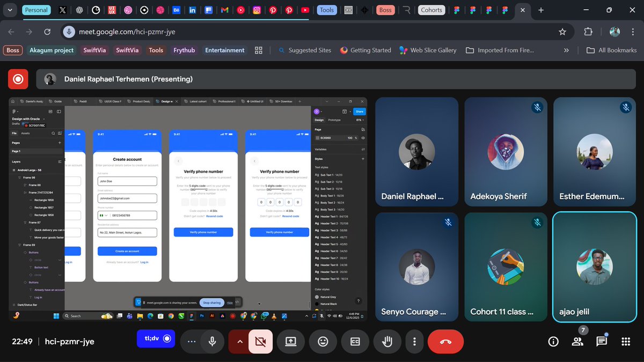The width and height of the screenshot is (644, 362).
Task: Click page color swatch 6C6969 in Figma
Action: pos(317,138)
